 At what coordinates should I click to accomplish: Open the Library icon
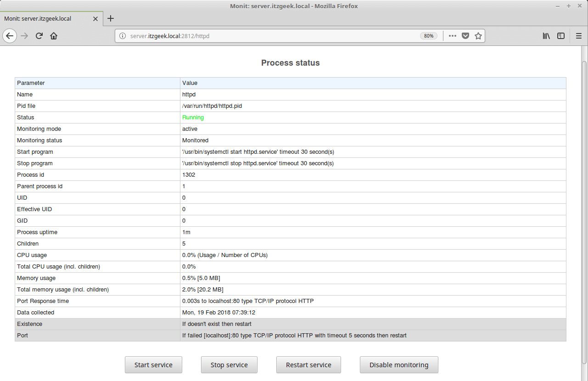(546, 36)
